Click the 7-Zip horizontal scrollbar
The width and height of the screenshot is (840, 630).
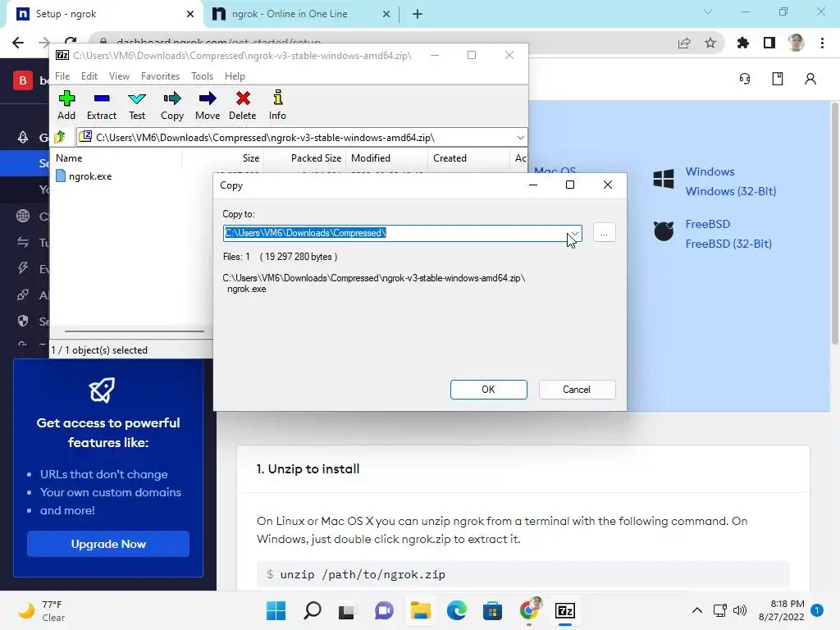[134, 331]
